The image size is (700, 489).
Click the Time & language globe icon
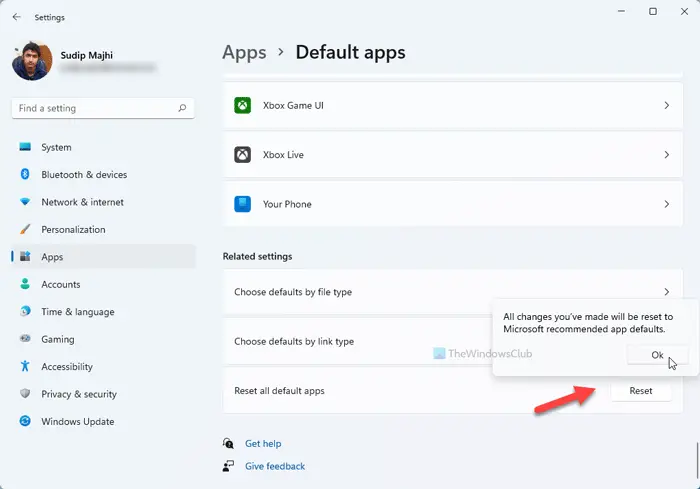click(25, 311)
